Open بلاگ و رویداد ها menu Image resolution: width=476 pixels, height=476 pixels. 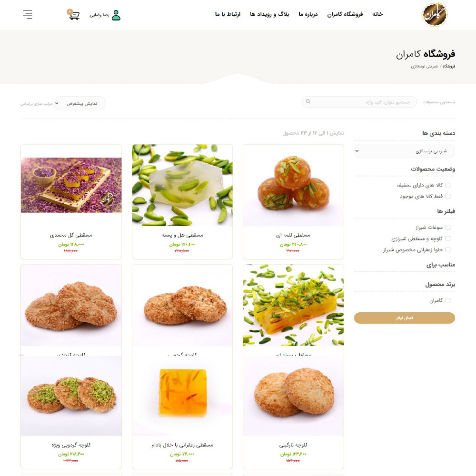tap(269, 14)
